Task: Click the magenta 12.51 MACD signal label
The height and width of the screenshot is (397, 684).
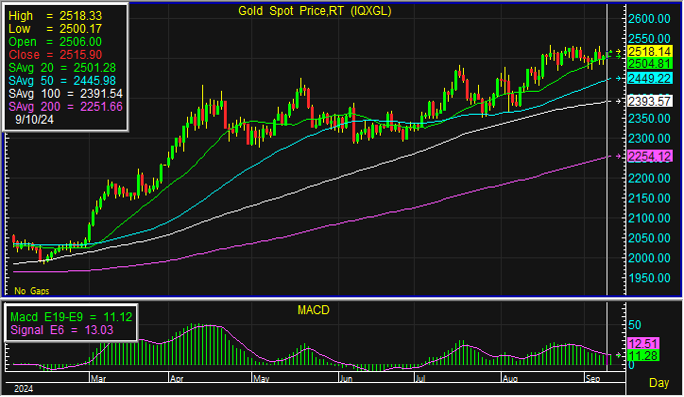Action: [x=643, y=343]
